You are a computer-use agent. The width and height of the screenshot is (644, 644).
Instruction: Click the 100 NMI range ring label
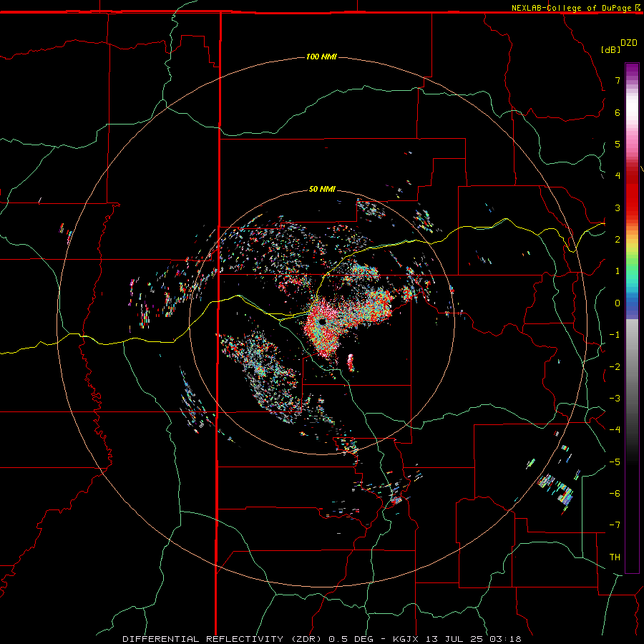[321, 57]
